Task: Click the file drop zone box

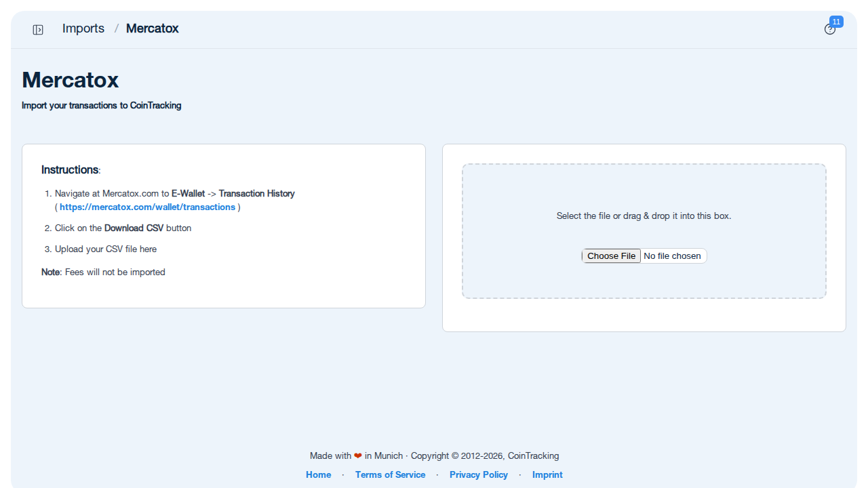Action: pos(644,231)
